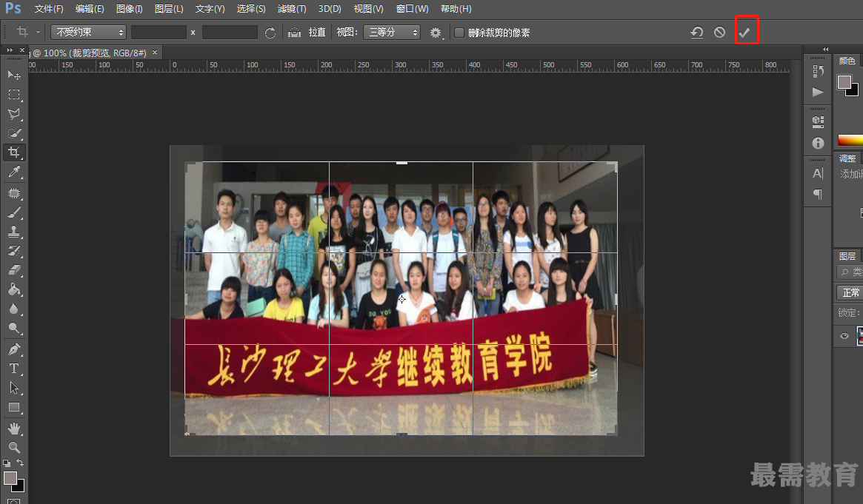
Task: Open the 正常 blend mode dropdown
Action: pyautogui.click(x=849, y=292)
